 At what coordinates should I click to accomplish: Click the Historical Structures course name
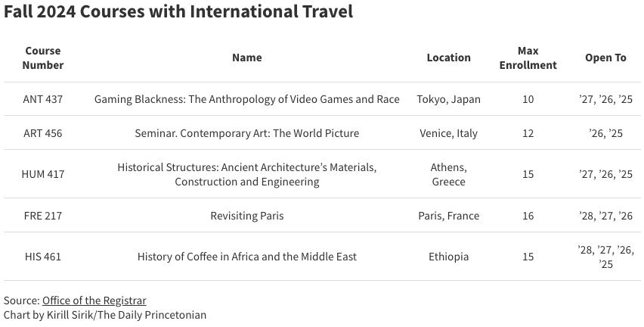coord(247,174)
